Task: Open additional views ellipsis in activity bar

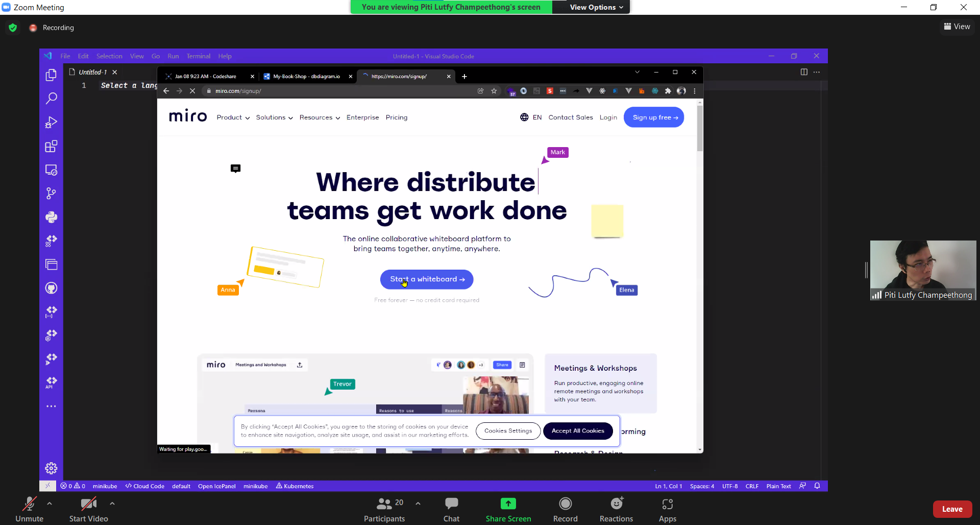Action: tap(51, 407)
